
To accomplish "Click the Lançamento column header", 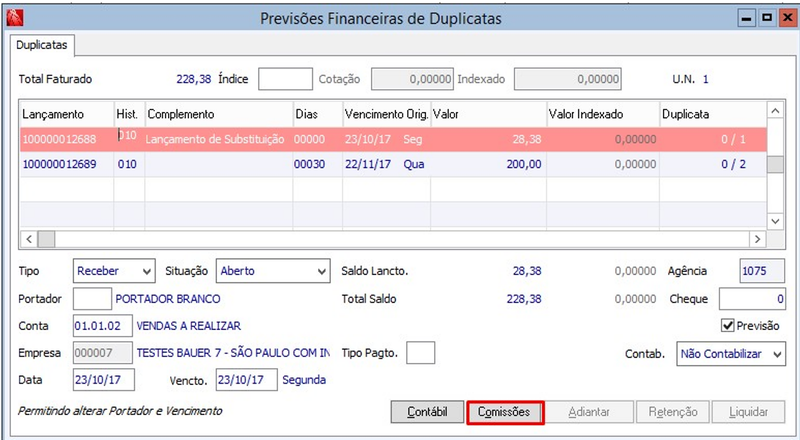I will [67, 114].
